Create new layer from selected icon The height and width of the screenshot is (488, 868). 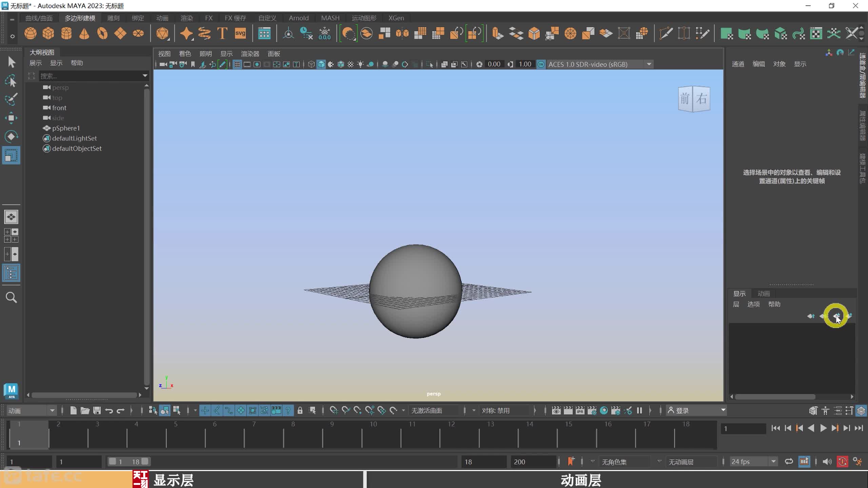849,316
